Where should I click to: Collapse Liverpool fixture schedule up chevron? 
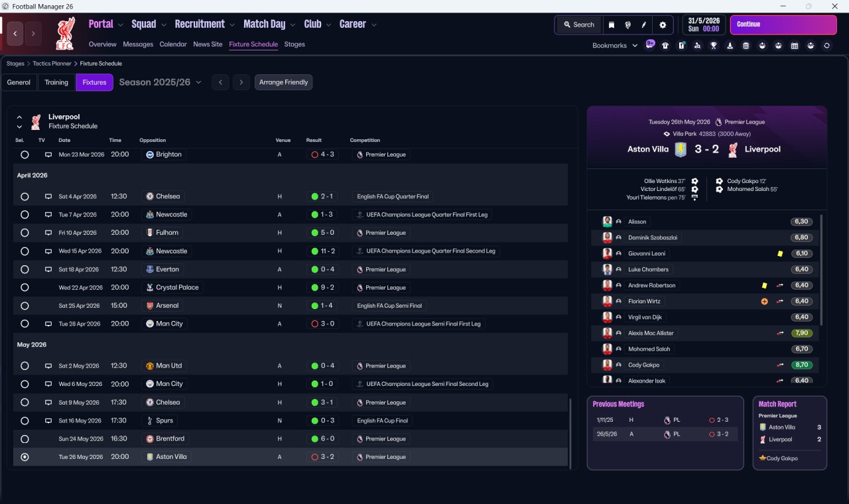(x=19, y=117)
